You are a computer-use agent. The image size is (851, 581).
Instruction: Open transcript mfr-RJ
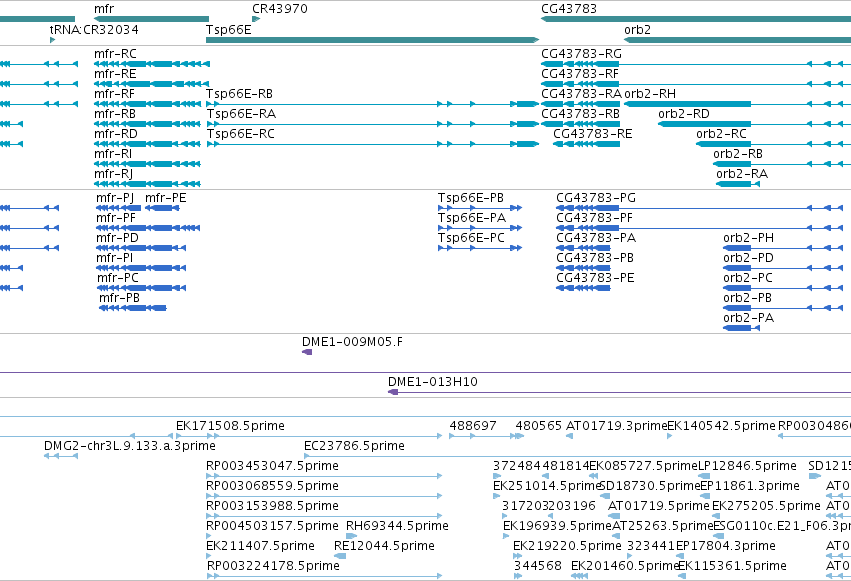(148, 184)
